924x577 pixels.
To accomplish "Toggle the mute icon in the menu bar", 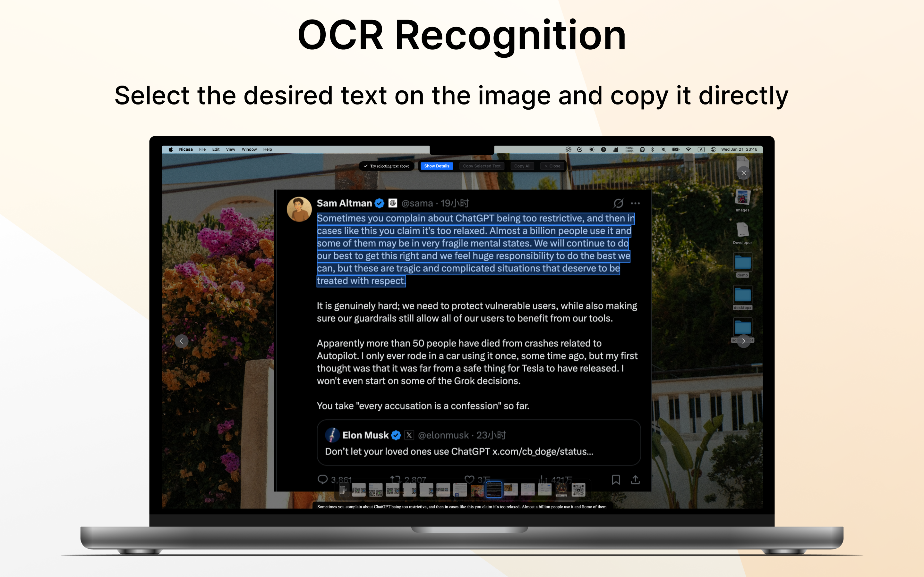I will tap(663, 150).
